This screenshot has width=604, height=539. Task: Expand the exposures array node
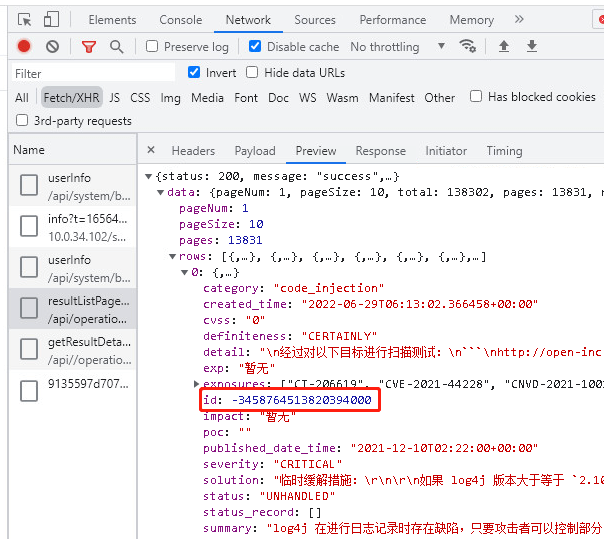196,384
